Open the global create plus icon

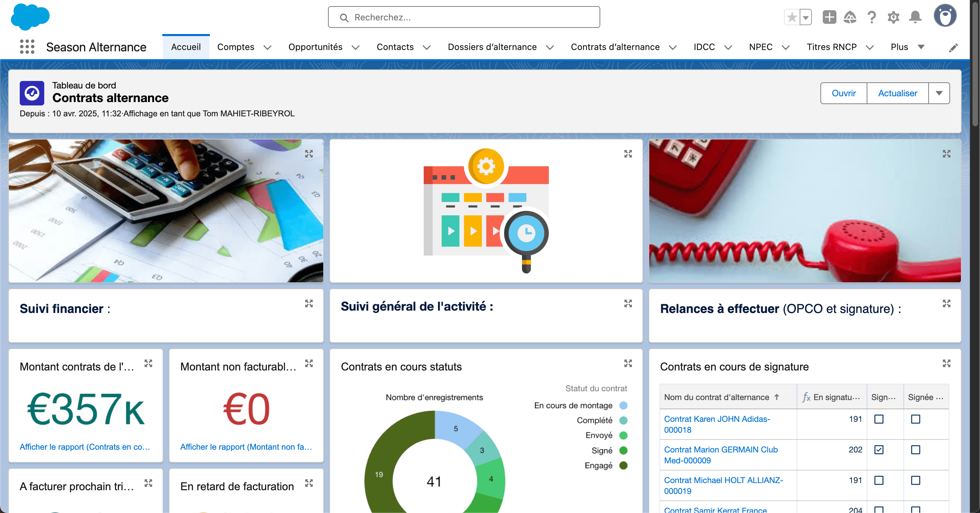[829, 17]
